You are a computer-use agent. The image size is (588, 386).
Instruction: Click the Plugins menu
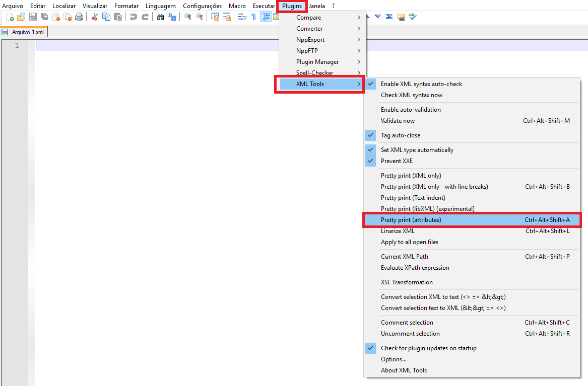pos(292,6)
